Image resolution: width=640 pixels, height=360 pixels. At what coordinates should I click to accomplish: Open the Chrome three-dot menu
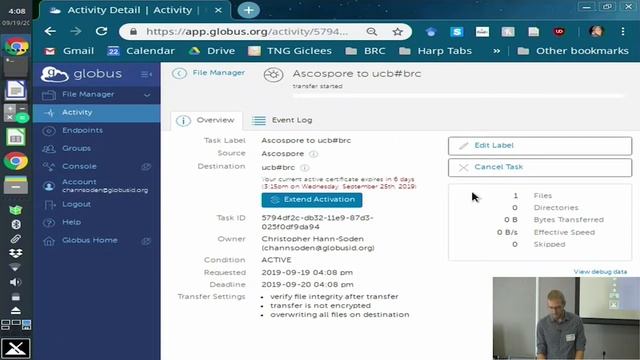(623, 31)
